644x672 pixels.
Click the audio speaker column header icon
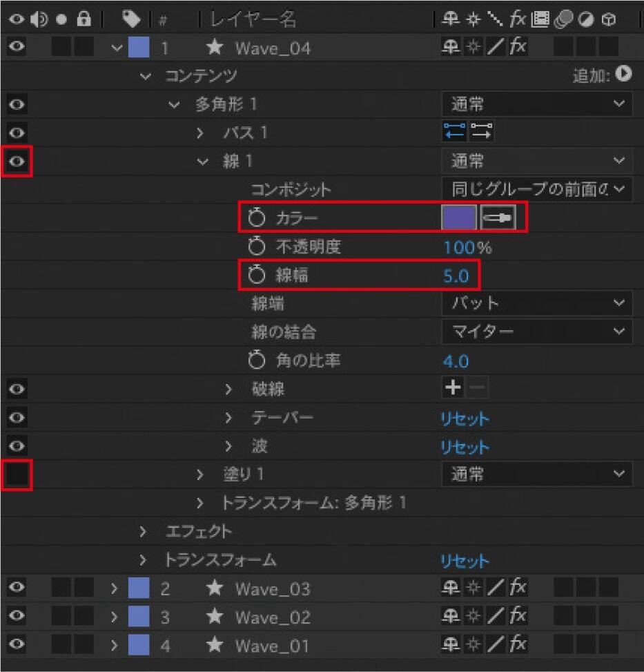pyautogui.click(x=39, y=19)
